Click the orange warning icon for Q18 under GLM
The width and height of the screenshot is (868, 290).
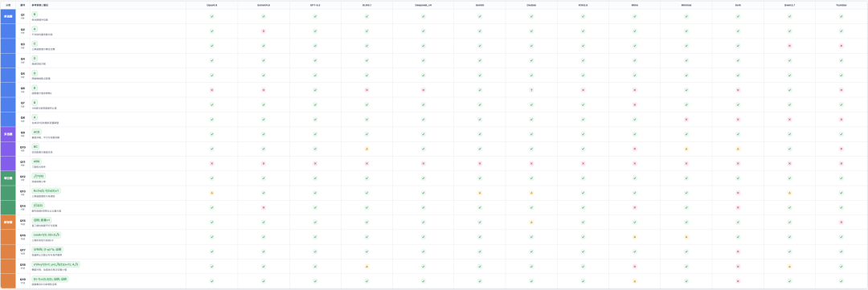[366, 267]
